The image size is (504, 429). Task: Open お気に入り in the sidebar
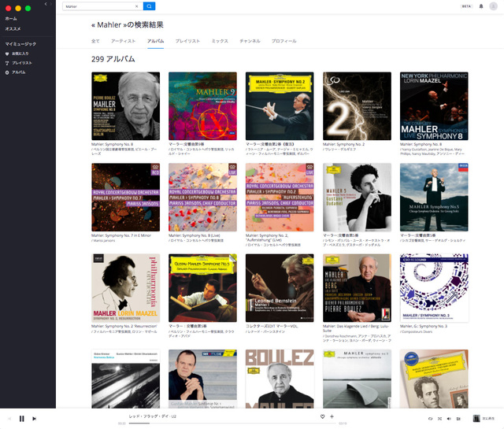20,54
